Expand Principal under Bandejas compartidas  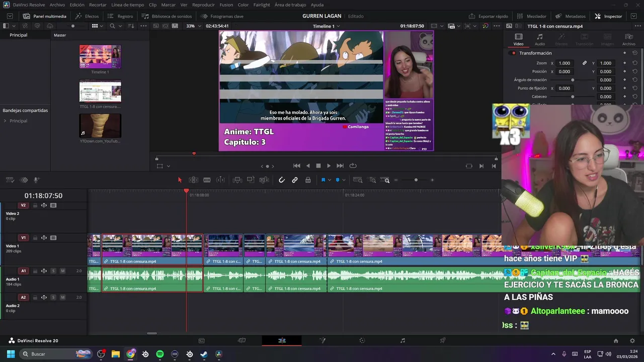[x=5, y=121]
